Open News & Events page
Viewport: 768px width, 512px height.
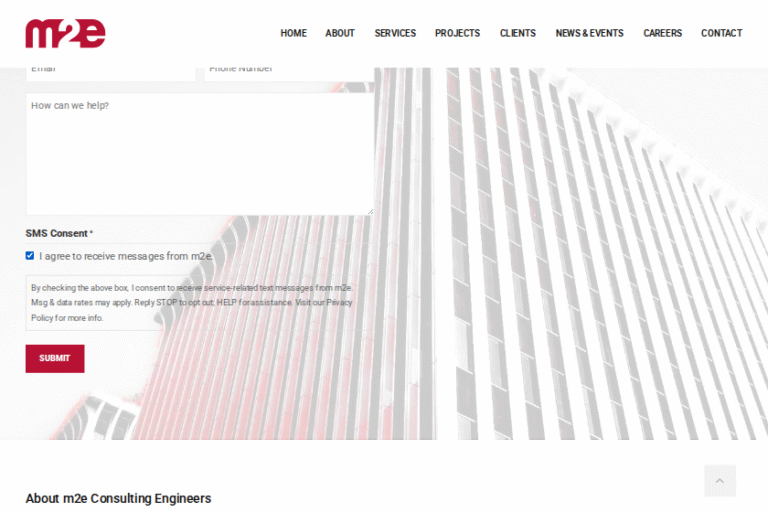pos(589,33)
